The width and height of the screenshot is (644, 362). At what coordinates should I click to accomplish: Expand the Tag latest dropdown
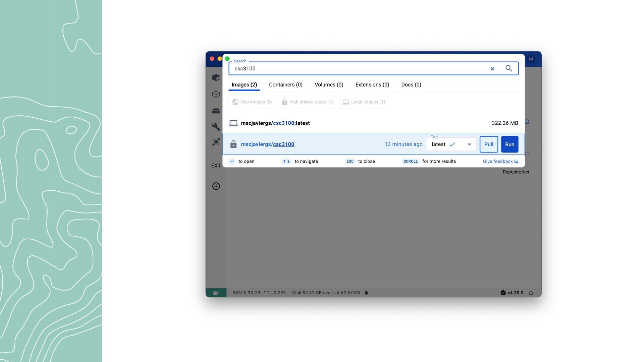469,144
